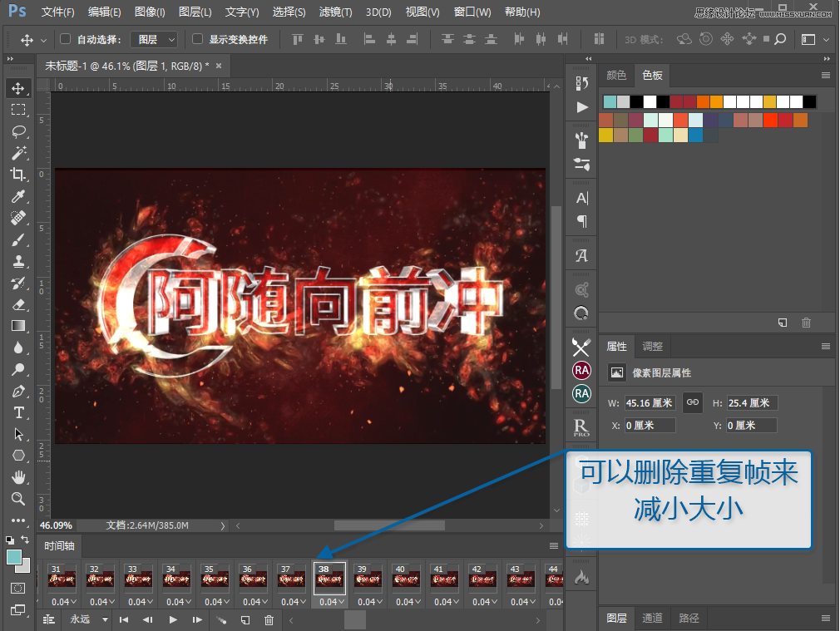Screen dimensions: 840x631
Task: Select the Horizontal Type tool
Action: pyautogui.click(x=18, y=412)
